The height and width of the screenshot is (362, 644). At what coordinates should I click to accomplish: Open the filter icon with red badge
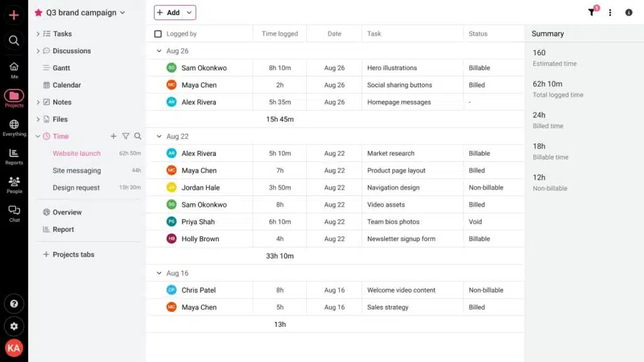click(x=592, y=12)
